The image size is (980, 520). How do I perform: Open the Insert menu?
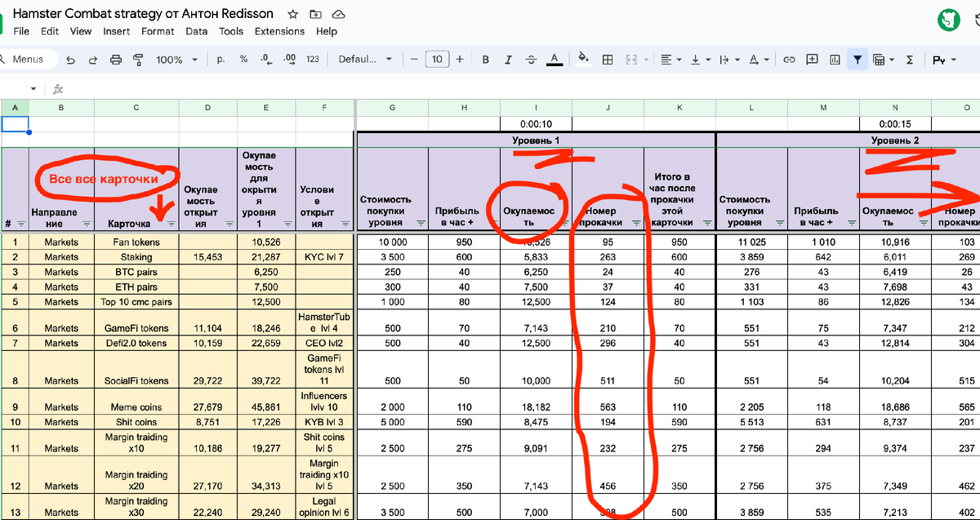(x=117, y=31)
